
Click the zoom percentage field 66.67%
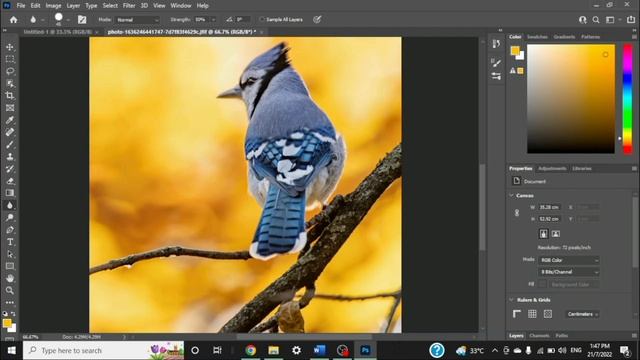click(x=31, y=337)
